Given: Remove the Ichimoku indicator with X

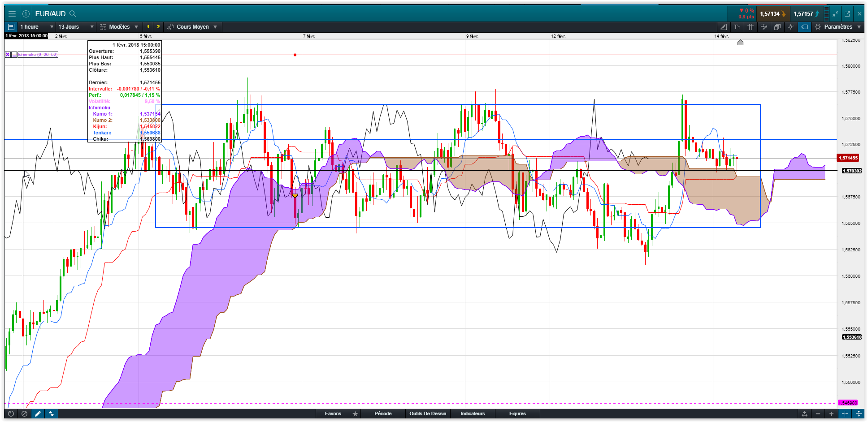Looking at the screenshot, I should point(8,55).
